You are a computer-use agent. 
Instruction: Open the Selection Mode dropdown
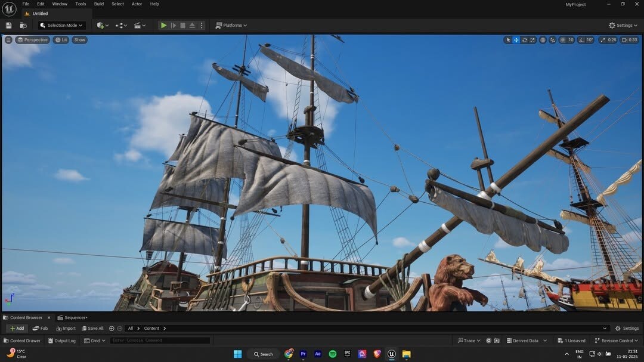click(60, 25)
